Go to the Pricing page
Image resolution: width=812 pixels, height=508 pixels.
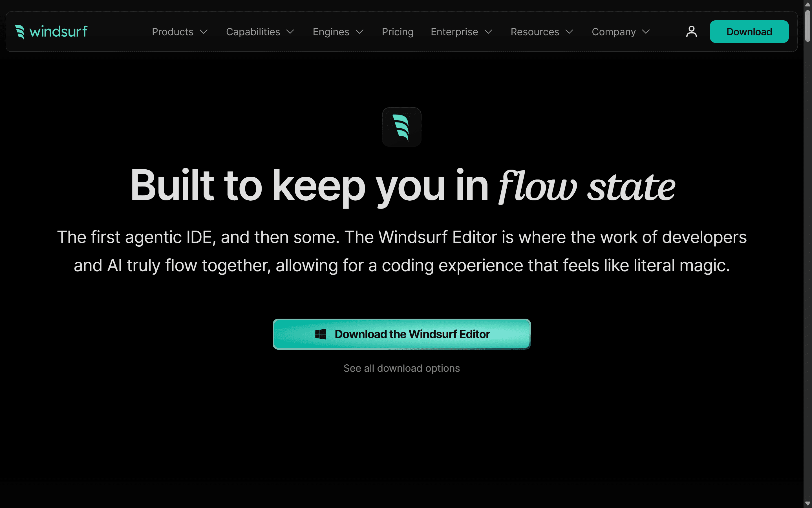(x=398, y=32)
